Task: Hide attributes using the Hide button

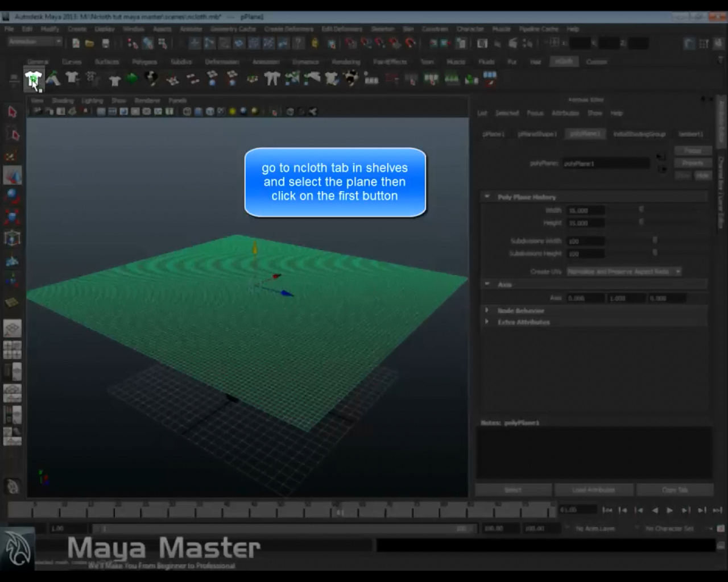Action: 704,176
